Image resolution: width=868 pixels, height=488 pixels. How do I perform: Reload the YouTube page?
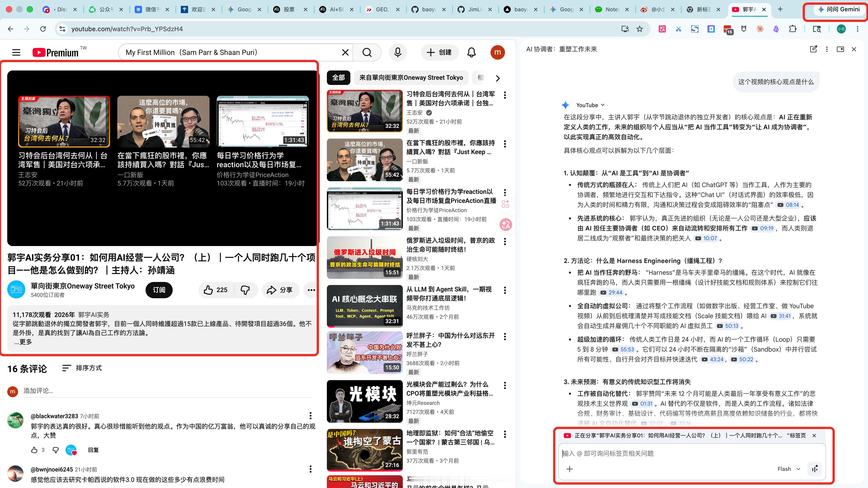tap(43, 29)
